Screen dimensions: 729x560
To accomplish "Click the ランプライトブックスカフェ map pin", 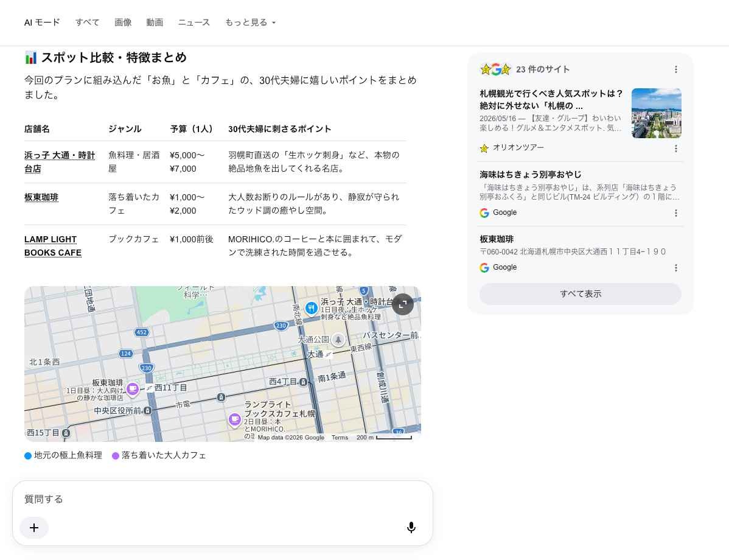I will pos(235,420).
